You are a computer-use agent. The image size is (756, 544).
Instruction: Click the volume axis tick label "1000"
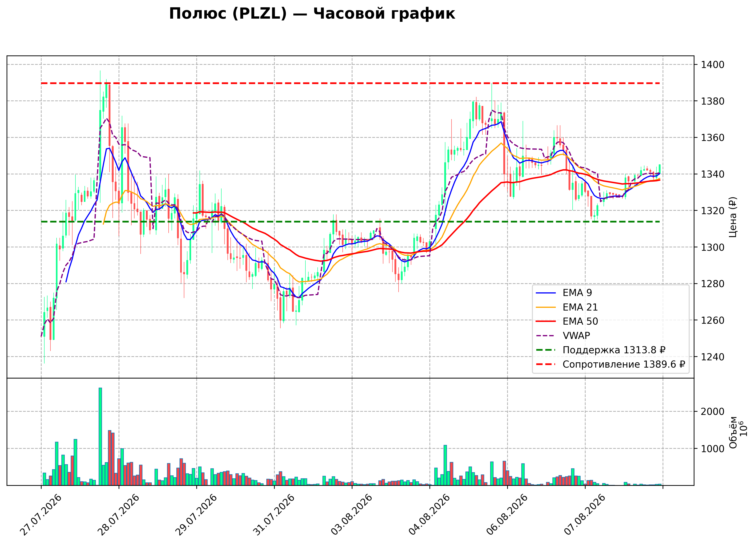pos(713,449)
